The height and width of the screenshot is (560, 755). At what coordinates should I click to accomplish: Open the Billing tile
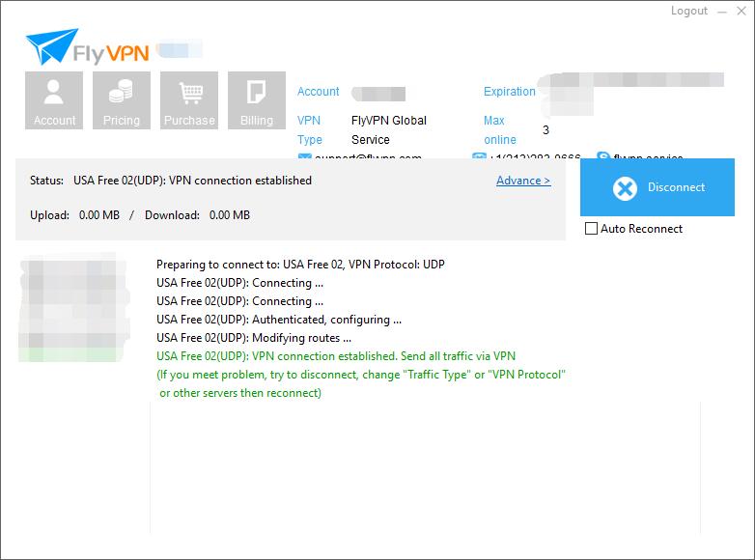coord(257,100)
